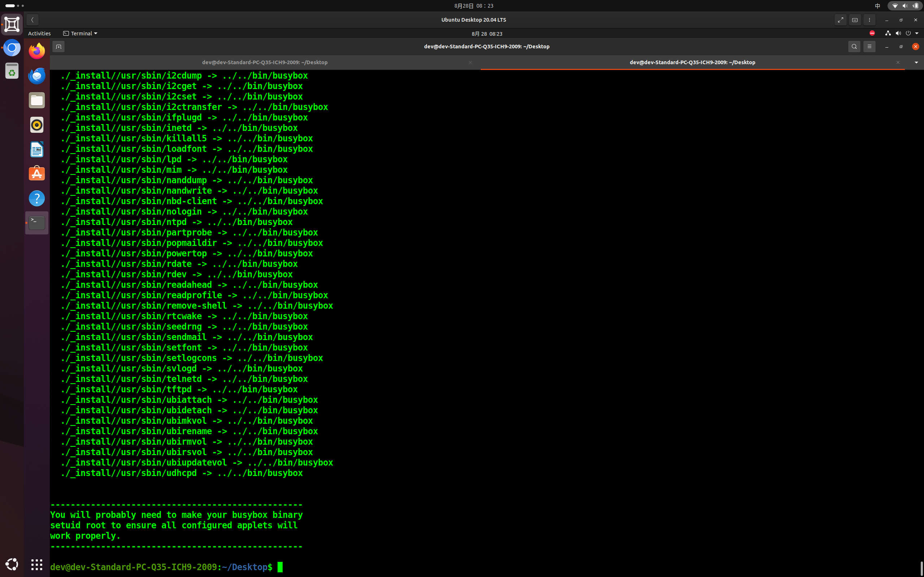Click the red do-not-disturb indicator
This screenshot has height=577, width=924.
pyautogui.click(x=872, y=33)
